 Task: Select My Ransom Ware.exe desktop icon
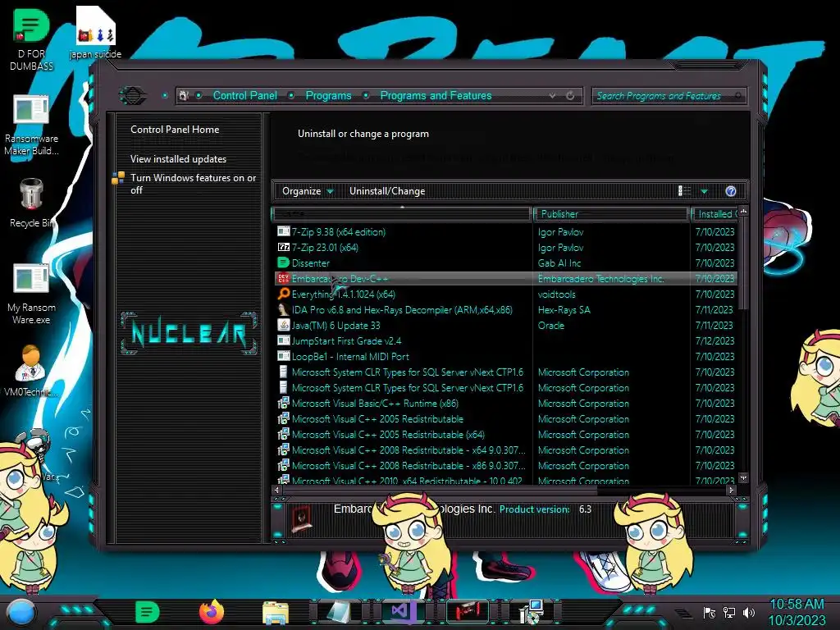coord(31,294)
